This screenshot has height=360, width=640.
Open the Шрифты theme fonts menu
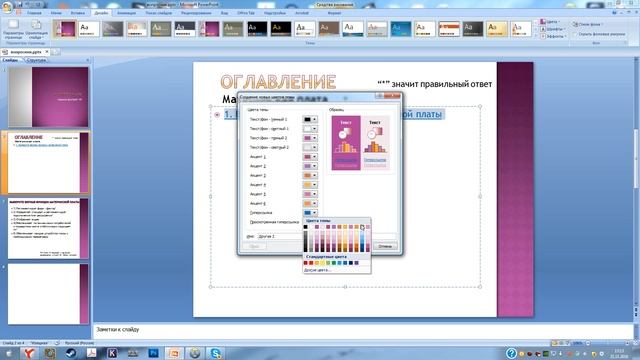[x=552, y=29]
